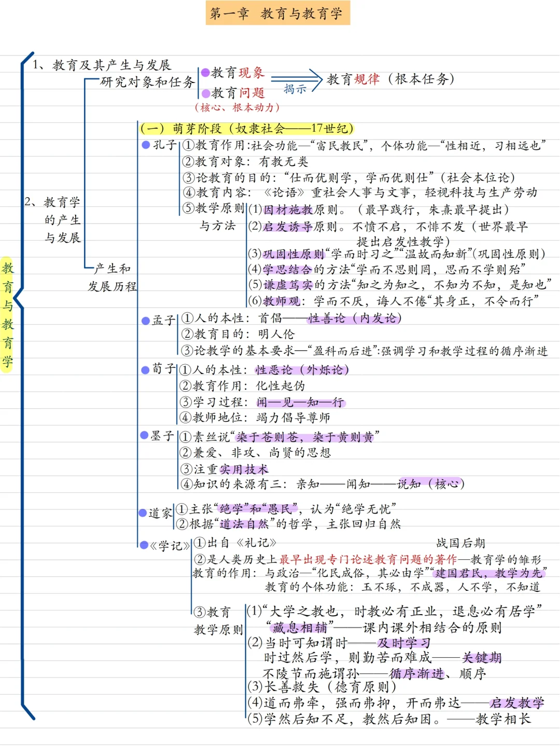The height and width of the screenshot is (747, 560).
Task: Click the purple dot next to 教育现象
Action: pyautogui.click(x=205, y=73)
